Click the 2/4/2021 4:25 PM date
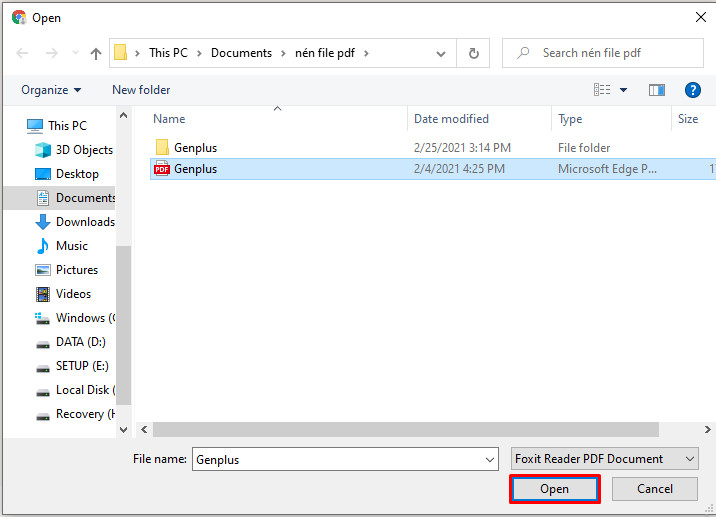 (459, 169)
